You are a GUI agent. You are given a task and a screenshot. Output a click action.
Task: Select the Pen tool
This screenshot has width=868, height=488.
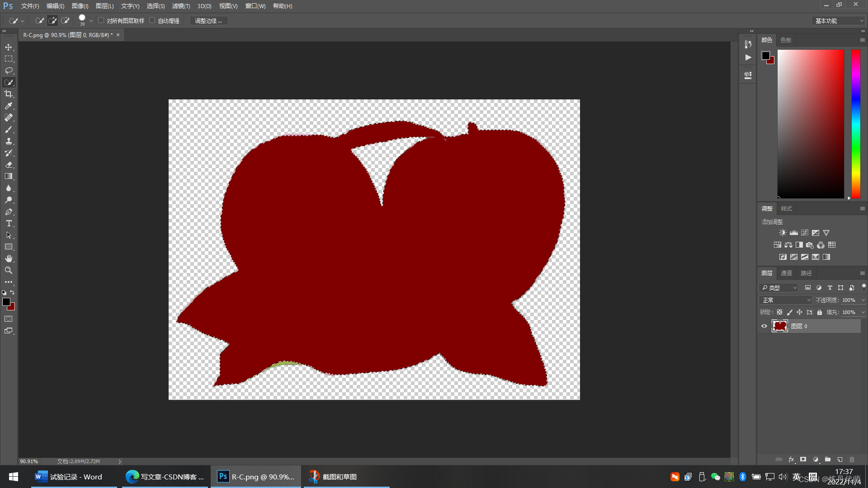tap(9, 211)
